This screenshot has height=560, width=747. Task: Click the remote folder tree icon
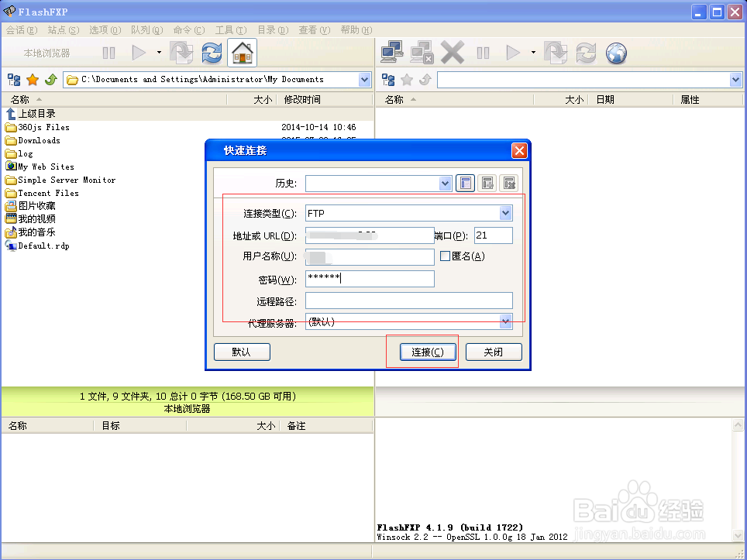coord(388,80)
